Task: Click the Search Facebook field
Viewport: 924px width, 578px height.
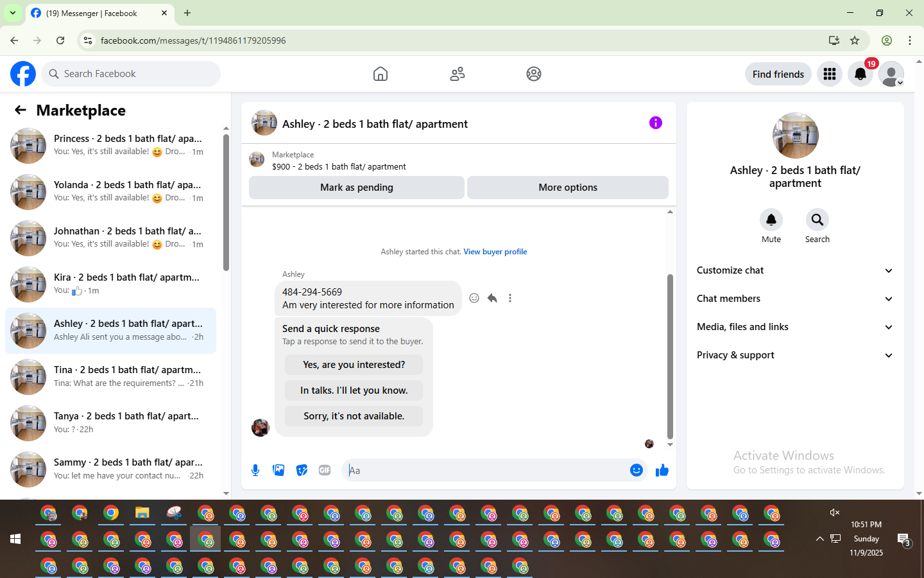Action: pyautogui.click(x=131, y=74)
